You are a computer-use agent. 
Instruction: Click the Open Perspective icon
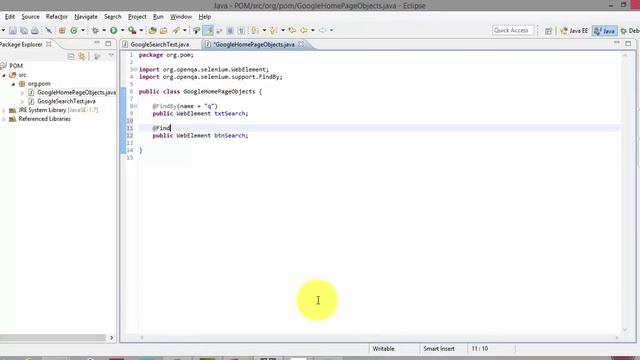pyautogui.click(x=548, y=31)
